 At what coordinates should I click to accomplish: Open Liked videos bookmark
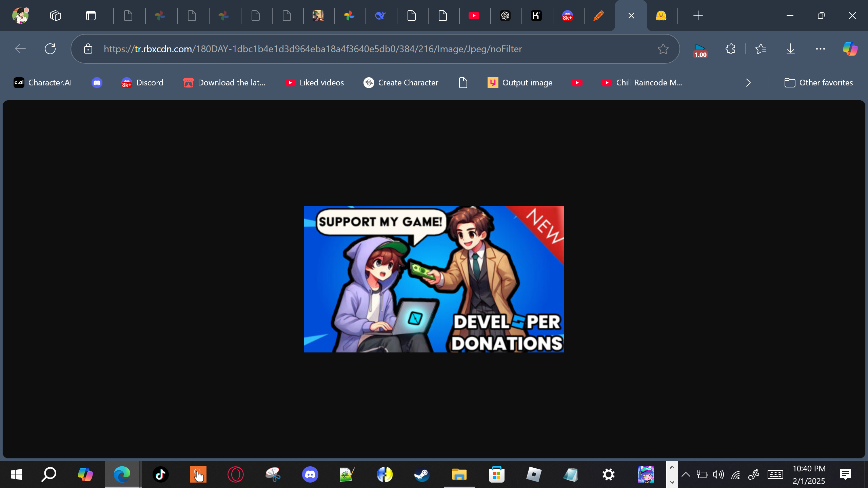tap(314, 83)
